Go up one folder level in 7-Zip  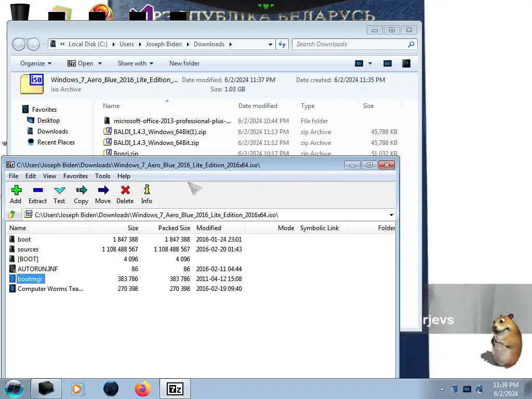tap(12, 215)
